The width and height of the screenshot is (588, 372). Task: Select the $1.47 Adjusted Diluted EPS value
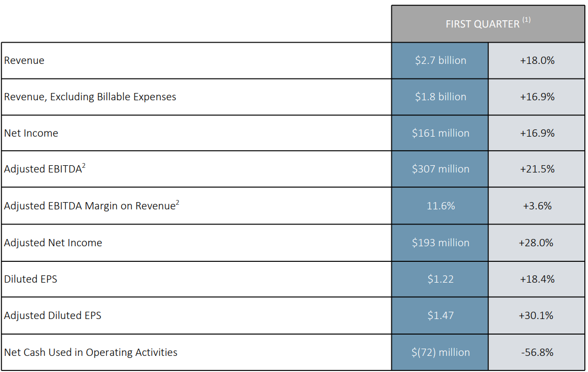[440, 315]
